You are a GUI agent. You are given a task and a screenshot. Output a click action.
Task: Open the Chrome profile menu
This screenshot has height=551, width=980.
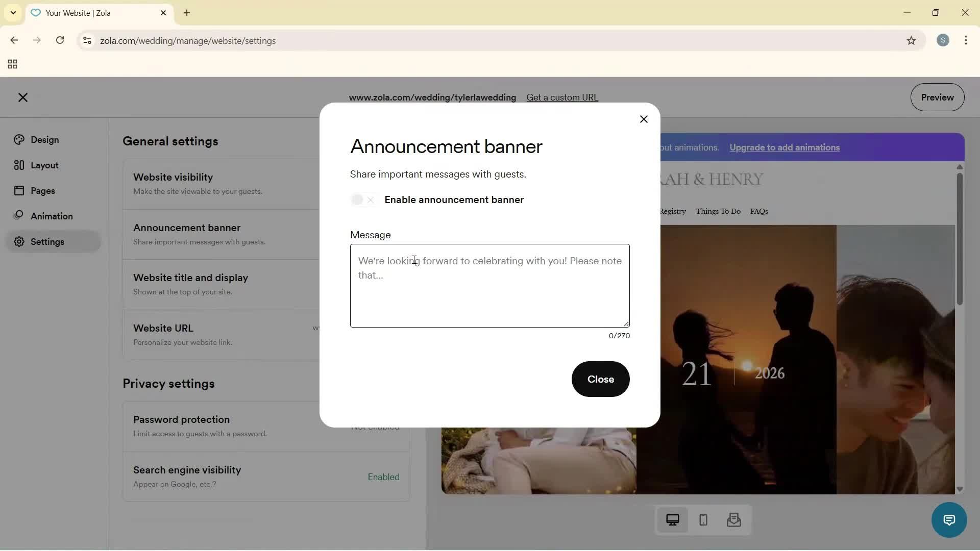(943, 40)
